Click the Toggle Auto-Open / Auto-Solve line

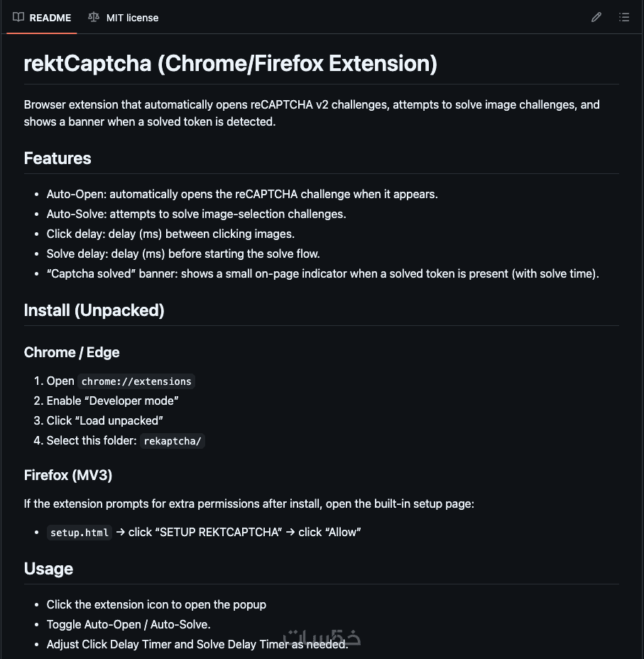tap(129, 625)
